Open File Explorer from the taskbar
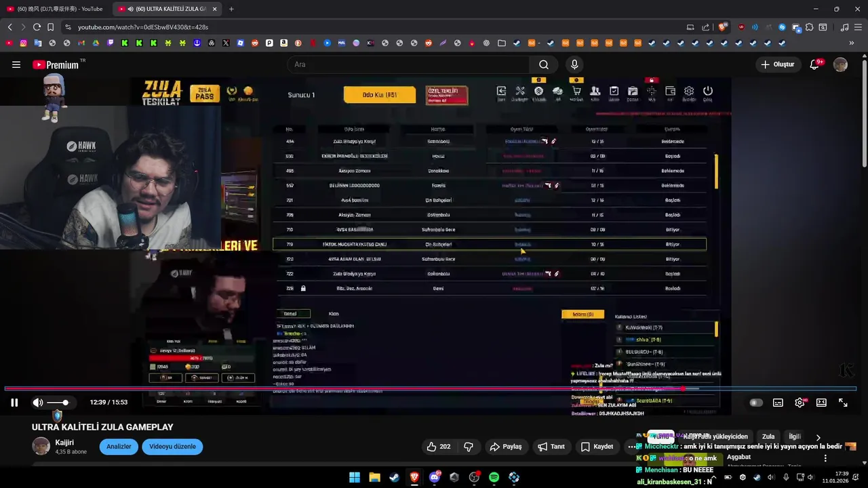The height and width of the screenshot is (488, 868). click(374, 477)
